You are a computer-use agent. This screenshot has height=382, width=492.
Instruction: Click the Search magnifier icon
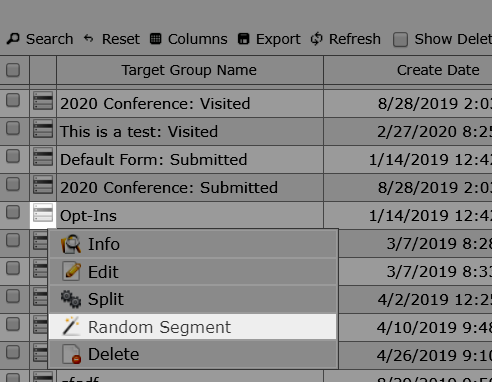click(x=13, y=39)
